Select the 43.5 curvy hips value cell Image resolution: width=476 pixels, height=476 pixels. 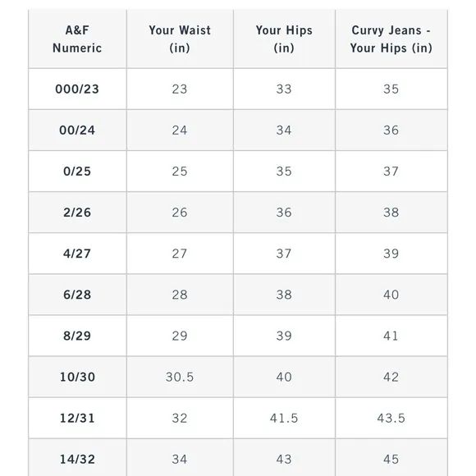[391, 418]
